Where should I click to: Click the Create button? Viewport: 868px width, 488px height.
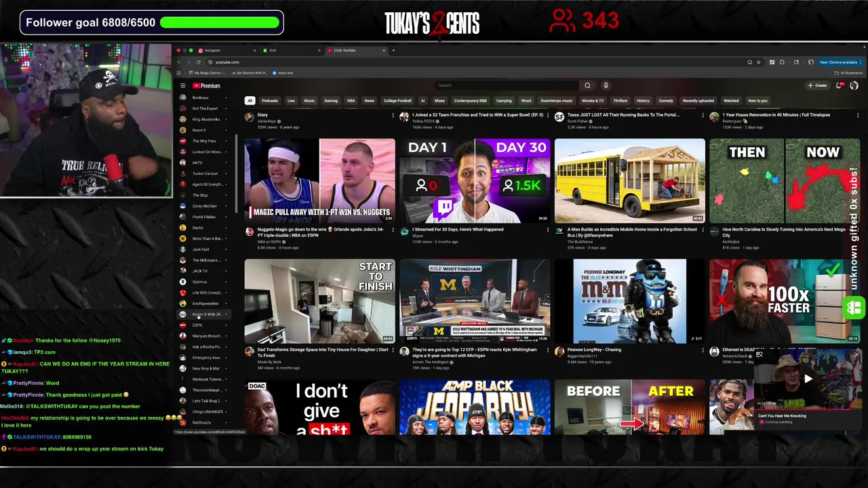[817, 85]
